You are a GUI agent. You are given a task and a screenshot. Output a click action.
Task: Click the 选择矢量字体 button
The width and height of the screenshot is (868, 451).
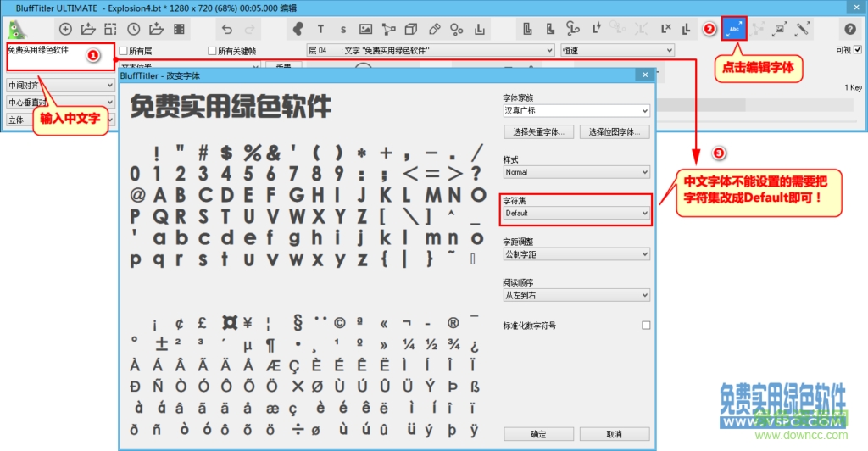[x=539, y=132]
